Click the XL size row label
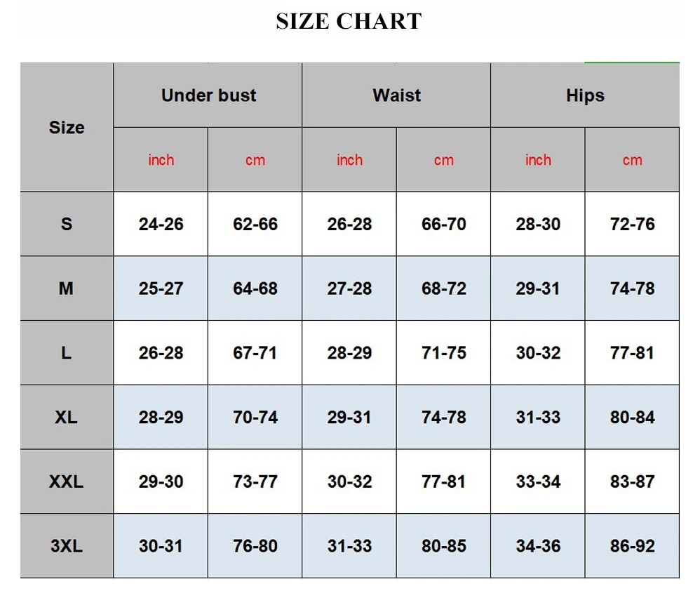700x598 pixels. tap(67, 417)
